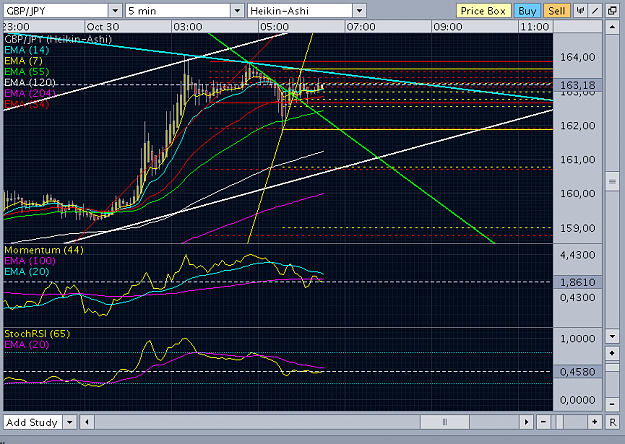Click the 162,00 price axis label
This screenshot has height=444, width=625.
[x=578, y=126]
